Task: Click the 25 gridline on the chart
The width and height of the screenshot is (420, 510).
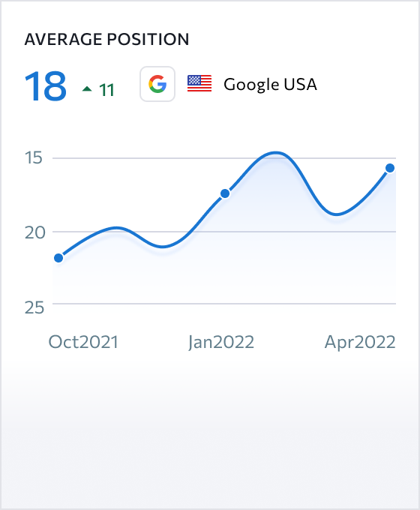Action: tap(224, 304)
